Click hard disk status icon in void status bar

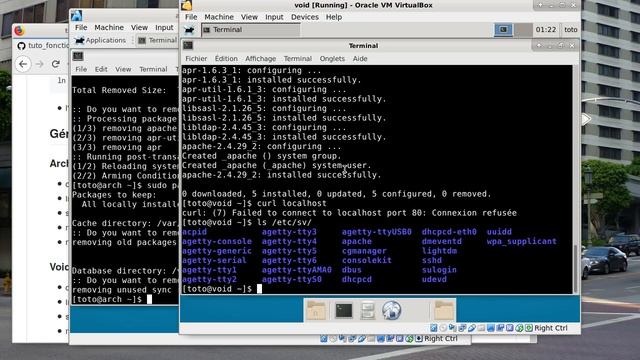433,328
